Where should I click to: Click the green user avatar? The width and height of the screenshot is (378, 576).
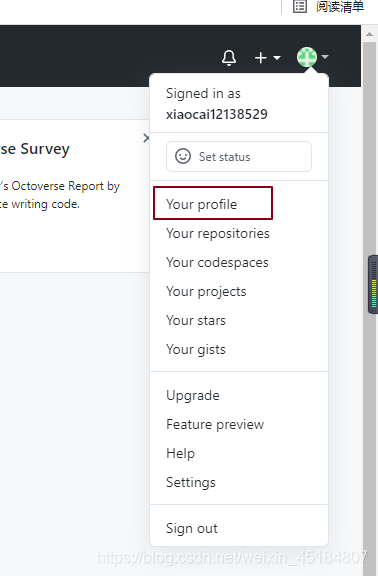pyautogui.click(x=307, y=57)
